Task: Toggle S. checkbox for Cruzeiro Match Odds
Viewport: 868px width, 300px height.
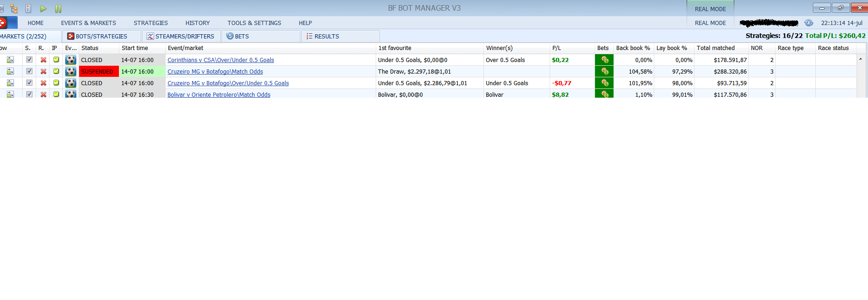Action: click(29, 71)
